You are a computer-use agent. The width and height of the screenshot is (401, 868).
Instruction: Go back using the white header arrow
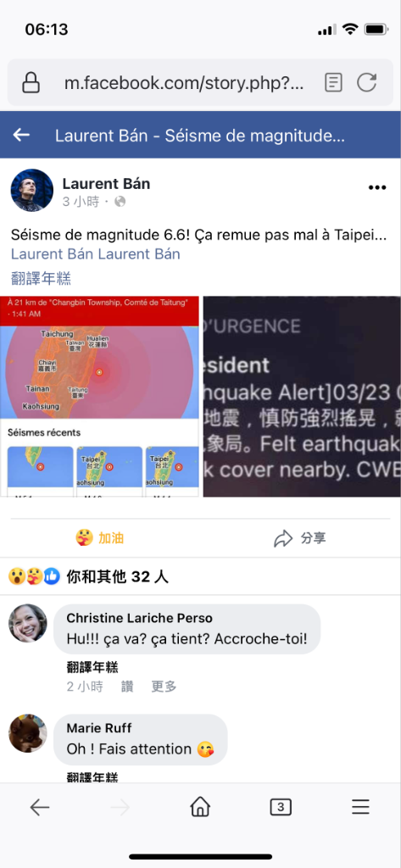[x=21, y=135]
